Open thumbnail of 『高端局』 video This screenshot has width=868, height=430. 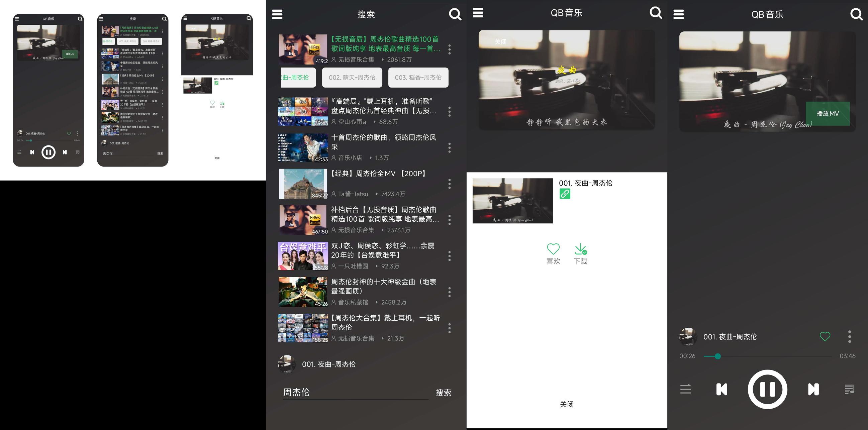(x=303, y=111)
